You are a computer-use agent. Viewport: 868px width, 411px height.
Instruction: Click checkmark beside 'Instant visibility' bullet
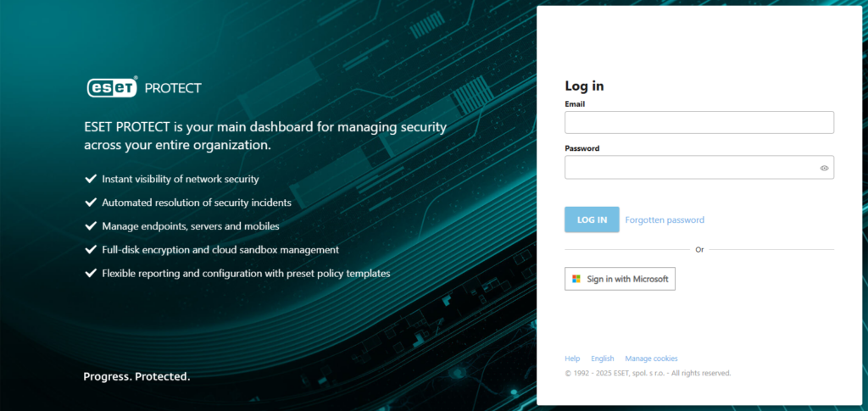tap(90, 179)
